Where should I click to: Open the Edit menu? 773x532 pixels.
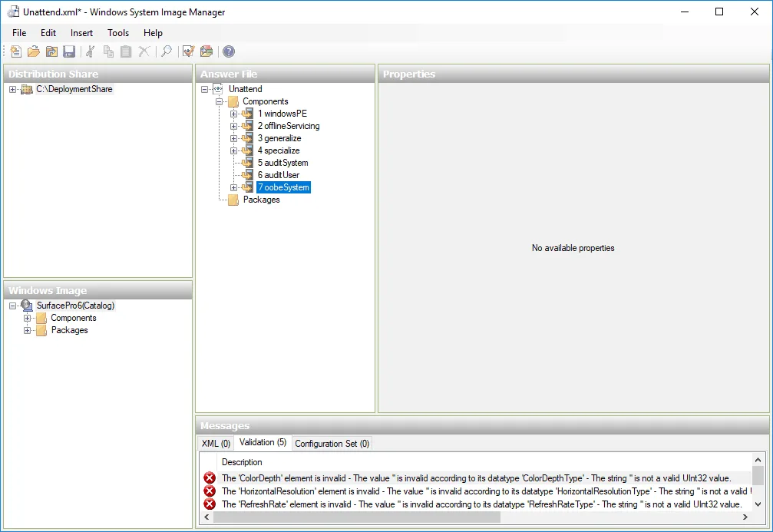click(x=48, y=32)
